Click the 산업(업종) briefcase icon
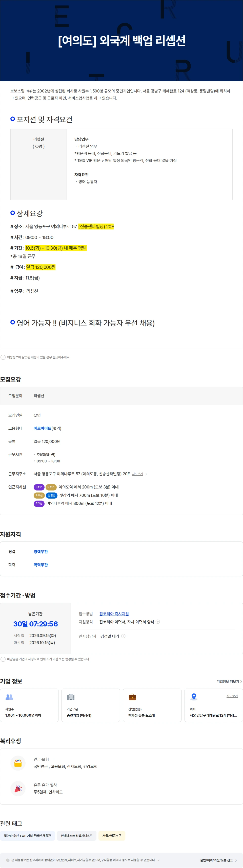 coord(132,697)
